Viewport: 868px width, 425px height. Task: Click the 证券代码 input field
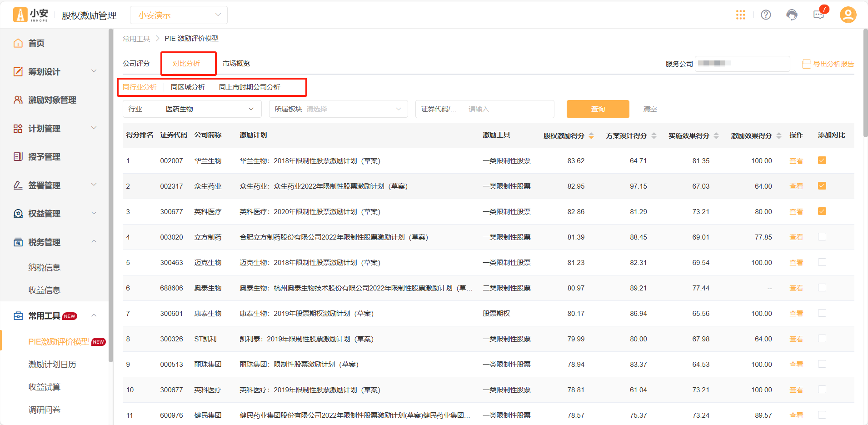point(484,109)
